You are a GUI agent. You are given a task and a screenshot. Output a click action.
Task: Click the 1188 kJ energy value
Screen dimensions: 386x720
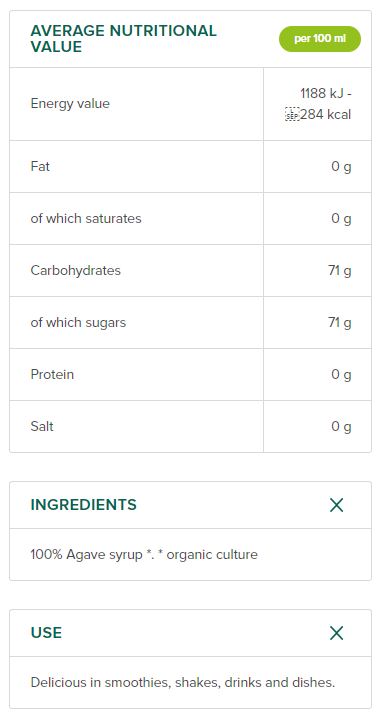click(326, 93)
